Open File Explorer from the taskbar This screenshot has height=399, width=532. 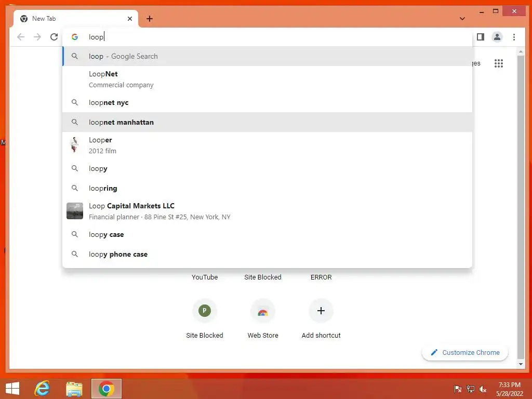pos(74,389)
